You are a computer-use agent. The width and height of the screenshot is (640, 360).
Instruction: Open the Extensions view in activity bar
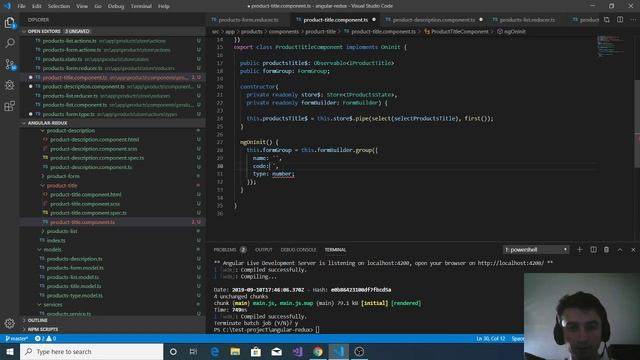[10, 106]
